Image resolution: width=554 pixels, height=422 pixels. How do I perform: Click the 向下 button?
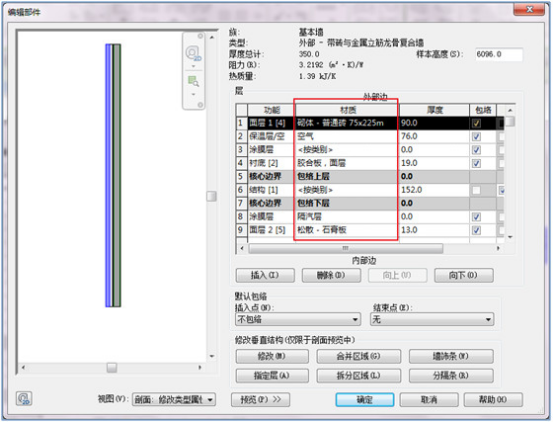click(464, 275)
